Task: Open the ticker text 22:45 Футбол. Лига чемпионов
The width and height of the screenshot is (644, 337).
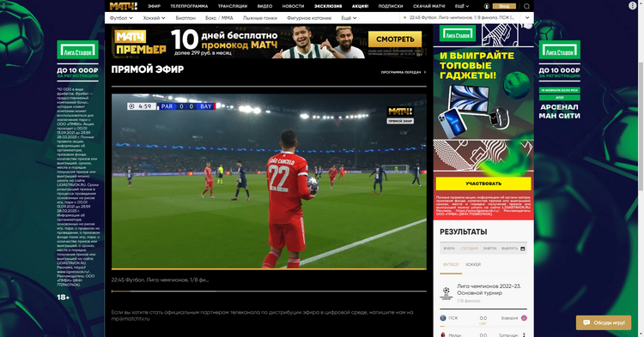Action: tap(462, 18)
